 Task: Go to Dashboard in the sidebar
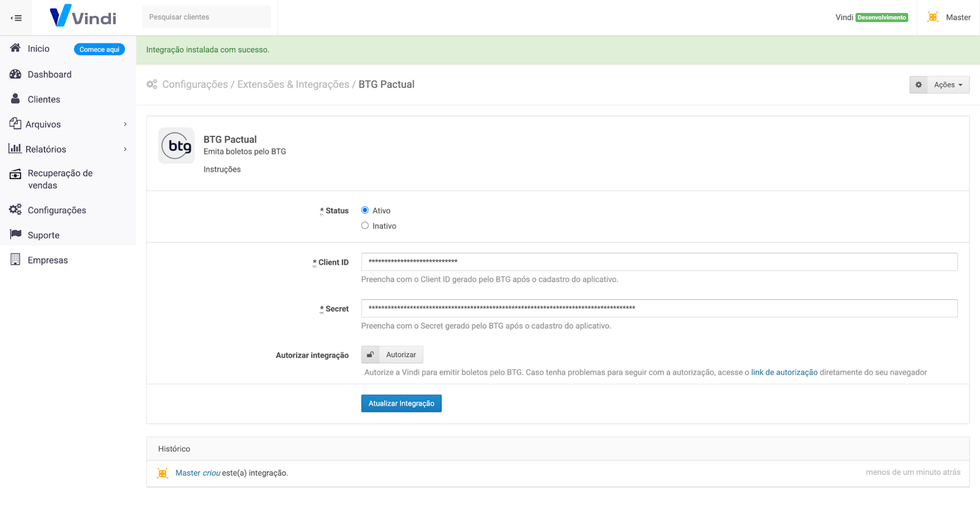pos(49,75)
